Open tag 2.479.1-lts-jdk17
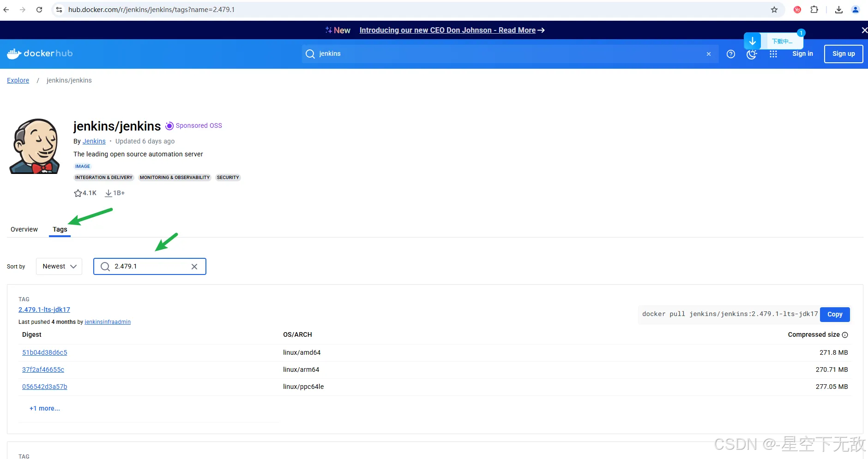Screen dimensions: 868x459 pyautogui.click(x=44, y=310)
